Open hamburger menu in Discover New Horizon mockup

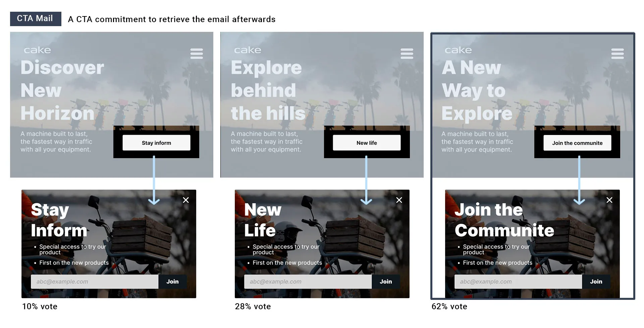tap(197, 54)
